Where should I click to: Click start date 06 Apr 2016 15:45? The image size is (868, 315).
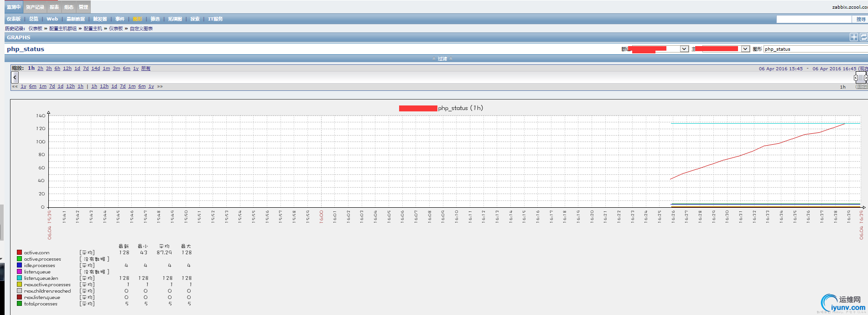pos(781,69)
